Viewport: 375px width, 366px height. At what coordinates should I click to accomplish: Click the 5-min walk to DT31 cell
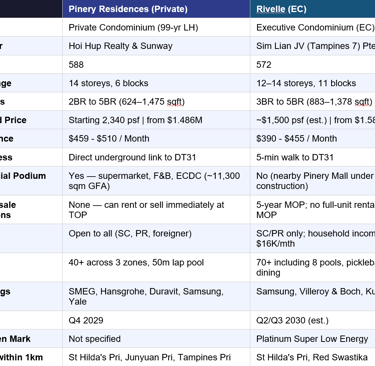pyautogui.click(x=313, y=157)
